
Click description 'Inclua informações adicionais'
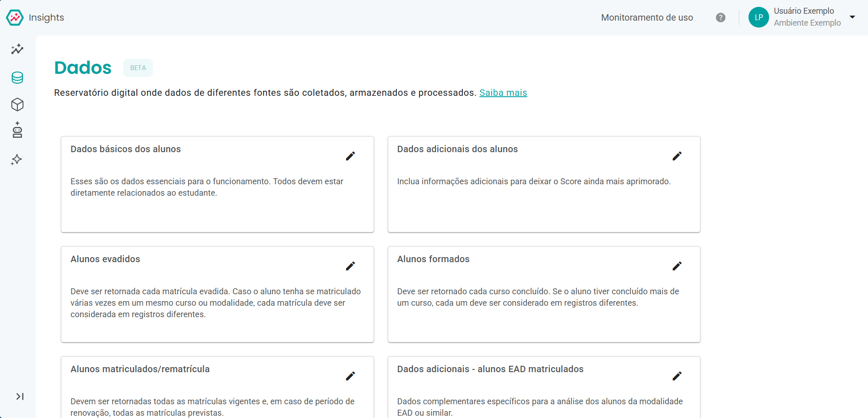click(x=534, y=181)
